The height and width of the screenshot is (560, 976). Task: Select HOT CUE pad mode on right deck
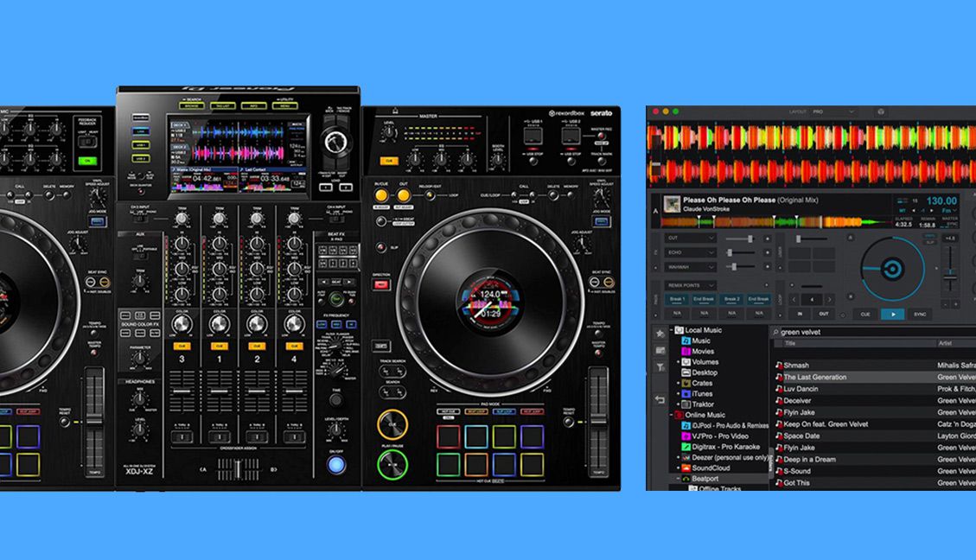point(448,412)
